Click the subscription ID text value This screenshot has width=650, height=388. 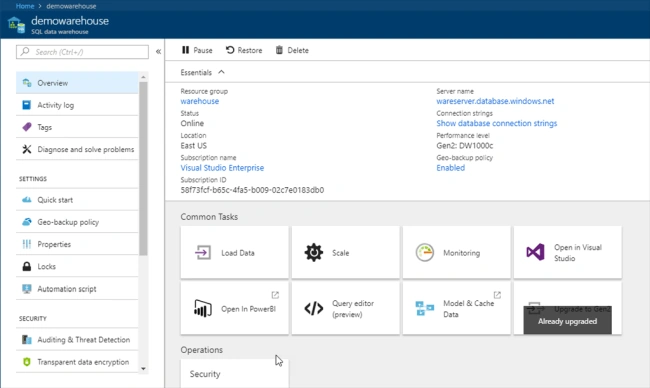pyautogui.click(x=252, y=190)
